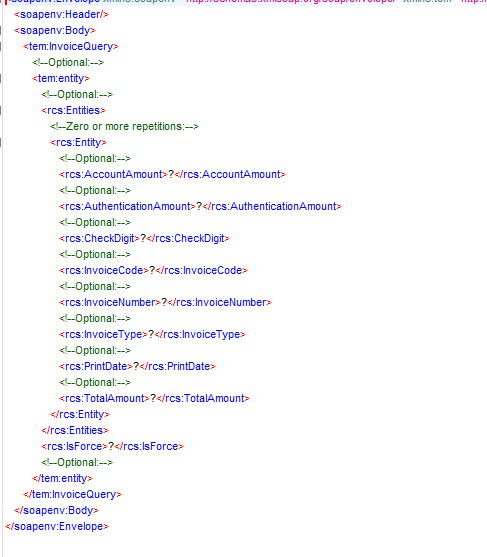The width and height of the screenshot is (487, 557).
Task: Click the TotalAmount placeholder value
Action: pos(153,398)
